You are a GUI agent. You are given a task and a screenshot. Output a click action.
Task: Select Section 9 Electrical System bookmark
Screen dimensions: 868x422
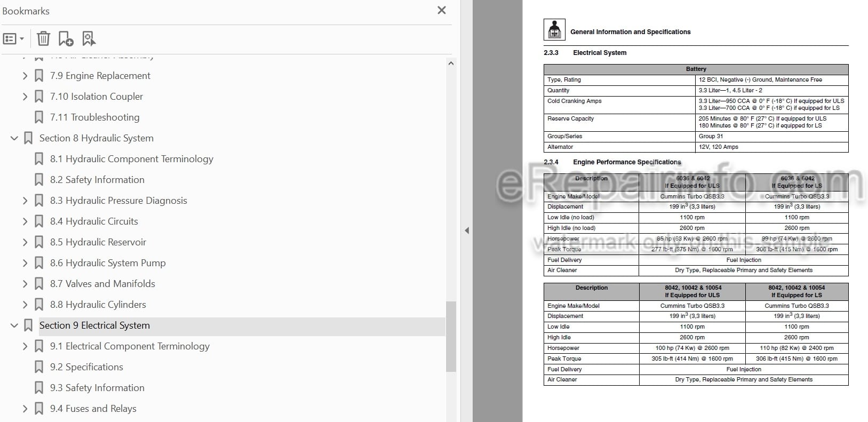click(x=94, y=325)
